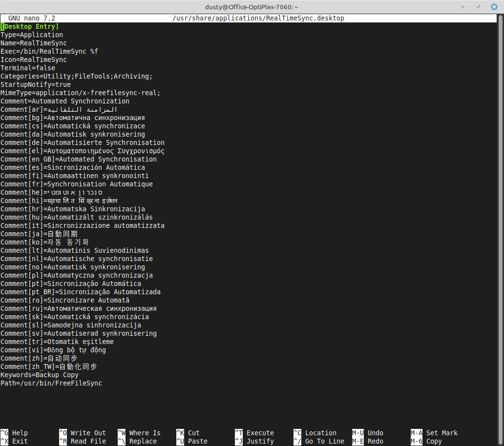Click the Categories=Utility;FileTools;Archiving; line
Image resolution: width=504 pixels, height=446 pixels.
(x=77, y=76)
